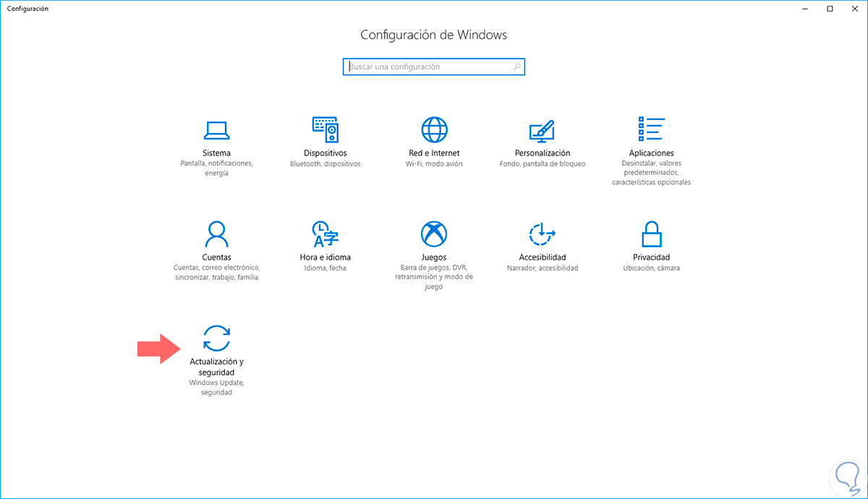868x499 pixels.
Task: Select the 'Personalización' label
Action: tap(542, 153)
